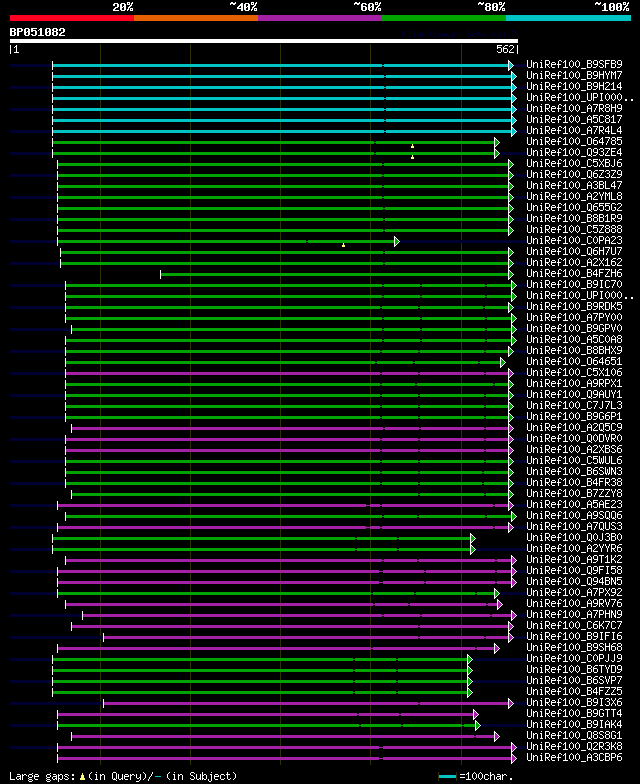640x784 pixels.
Task: Click the yellow gap marker on C0PA23 row
Action: point(344,245)
